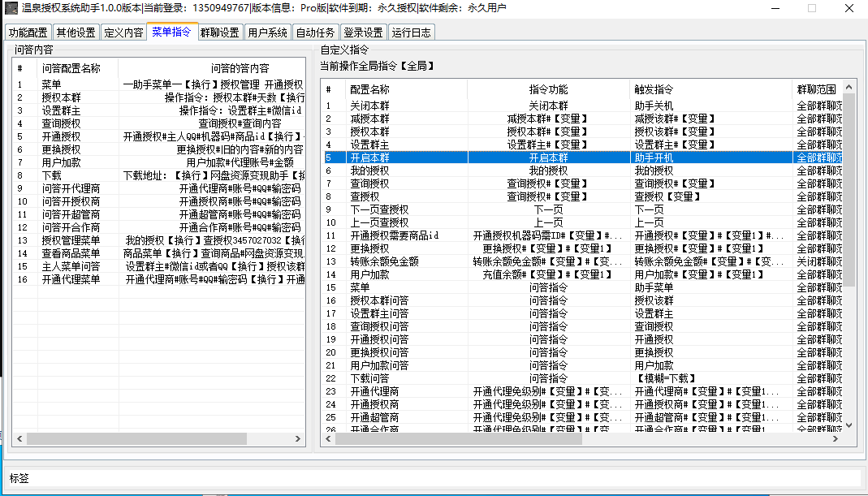Select row 8 下载 in 问答内容 list

pyautogui.click(x=51, y=175)
